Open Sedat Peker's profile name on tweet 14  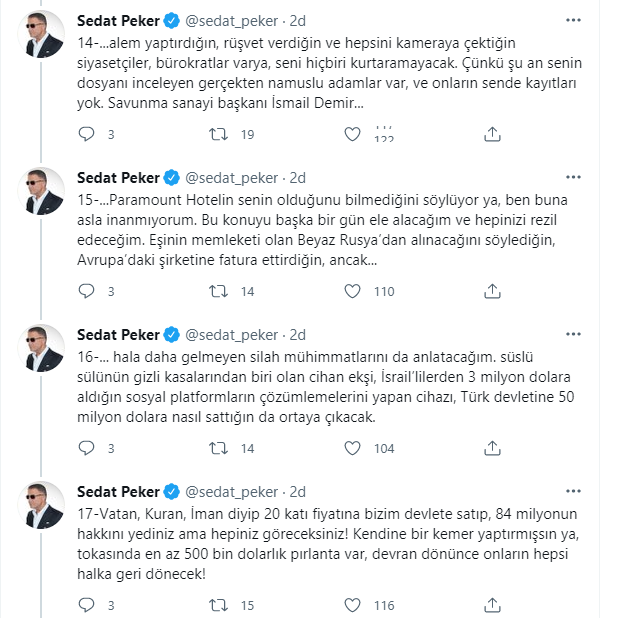(x=118, y=21)
